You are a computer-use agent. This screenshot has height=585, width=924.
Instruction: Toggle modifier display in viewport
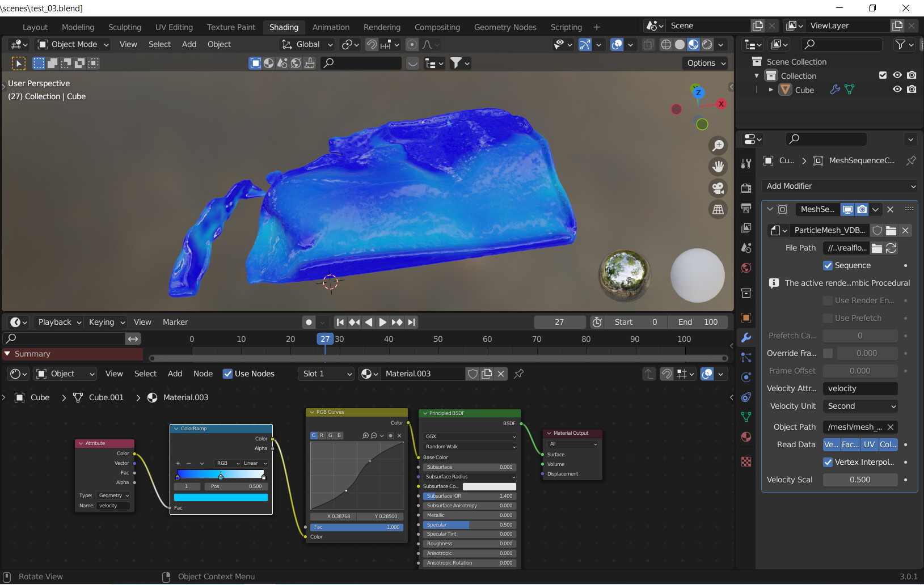tap(847, 209)
